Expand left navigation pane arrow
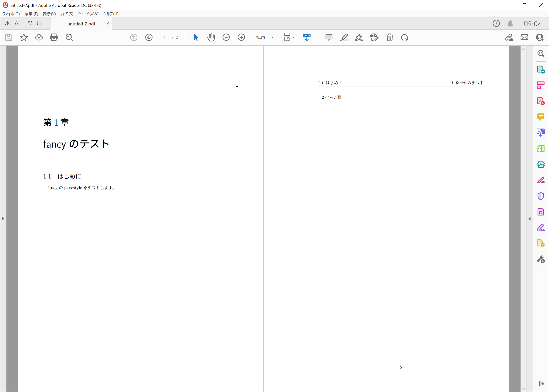Viewport: 549px width, 392px height. (x=3, y=219)
